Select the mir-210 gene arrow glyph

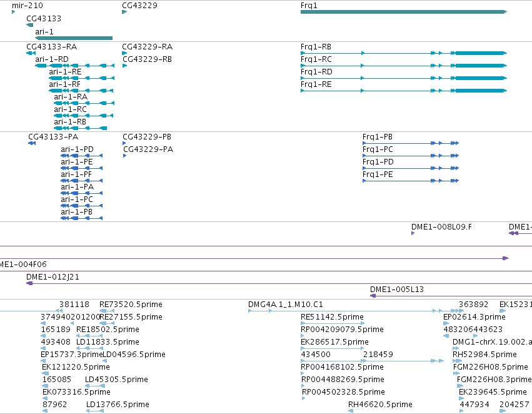(13, 12)
